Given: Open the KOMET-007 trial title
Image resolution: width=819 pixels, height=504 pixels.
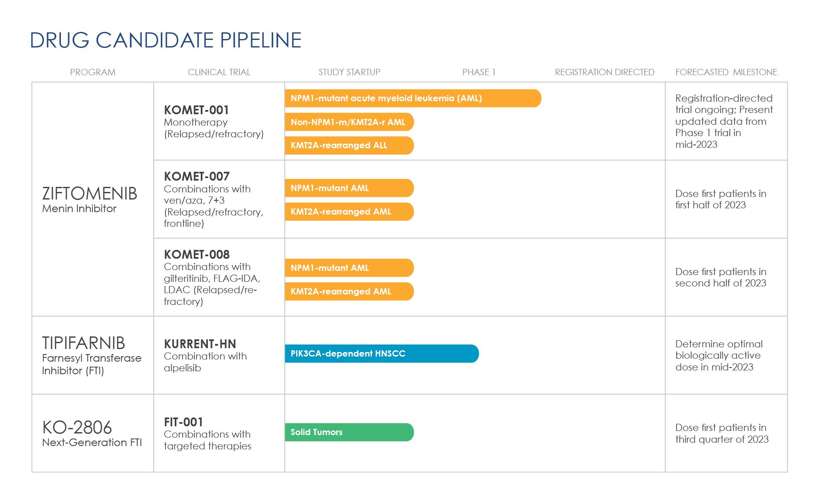Looking at the screenshot, I should 197,176.
